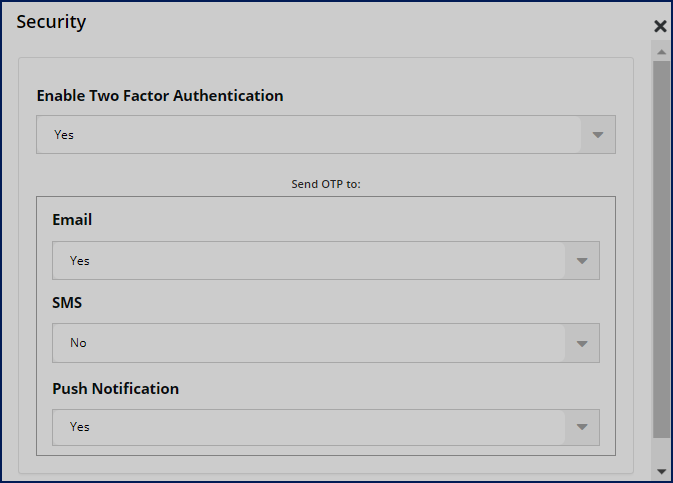Image resolution: width=673 pixels, height=483 pixels.
Task: Click the Send OTP to heading
Action: (x=326, y=184)
